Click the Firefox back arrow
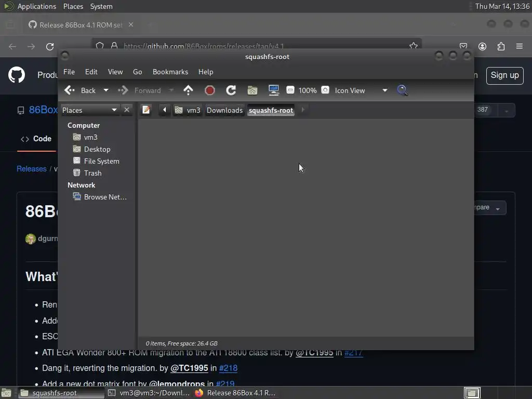 pos(12,46)
